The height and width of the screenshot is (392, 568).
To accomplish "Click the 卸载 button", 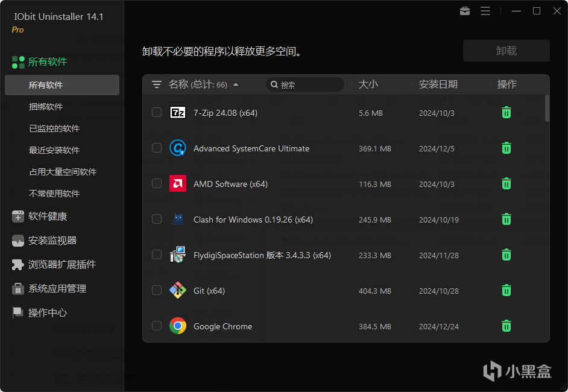I will (x=506, y=51).
